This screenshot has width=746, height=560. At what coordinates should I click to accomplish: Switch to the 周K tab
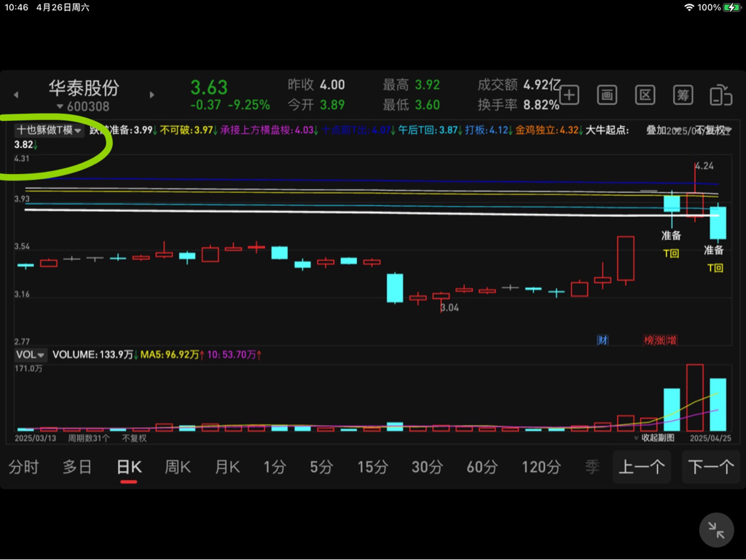pyautogui.click(x=178, y=468)
